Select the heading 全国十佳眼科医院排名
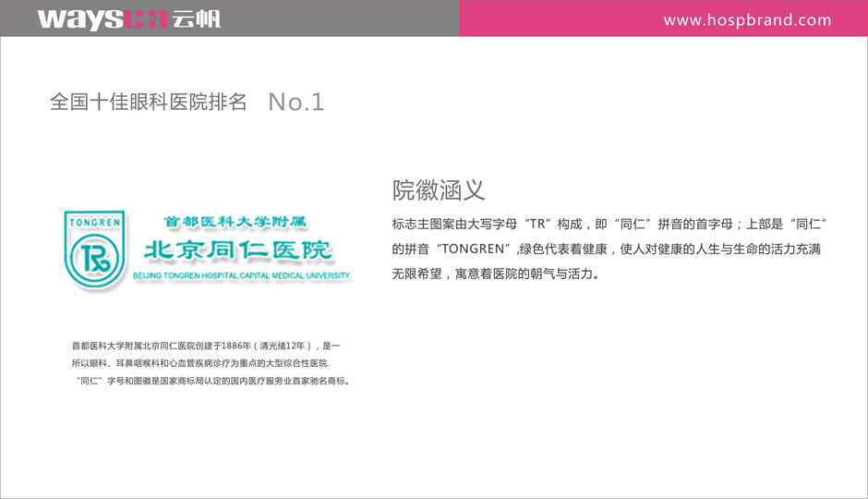Image resolution: width=868 pixels, height=499 pixels. pos(149,102)
